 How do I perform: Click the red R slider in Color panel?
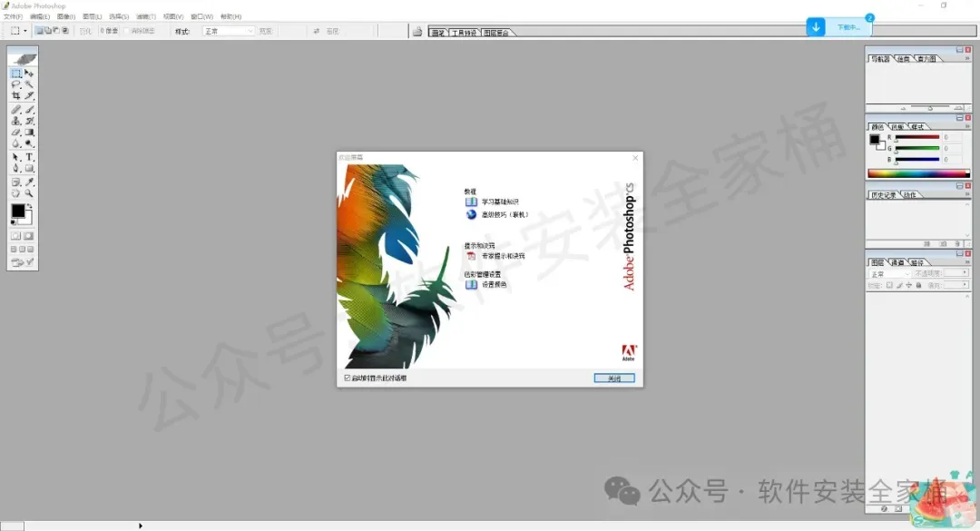[x=916, y=137]
